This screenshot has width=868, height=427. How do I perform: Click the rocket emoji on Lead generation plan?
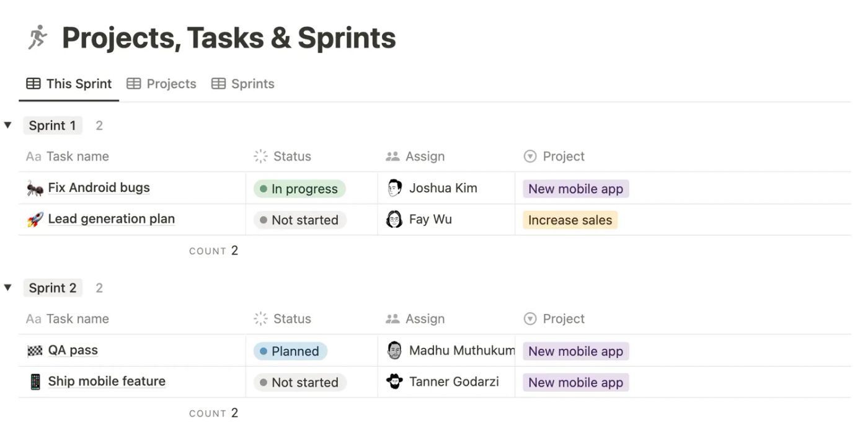tap(34, 218)
